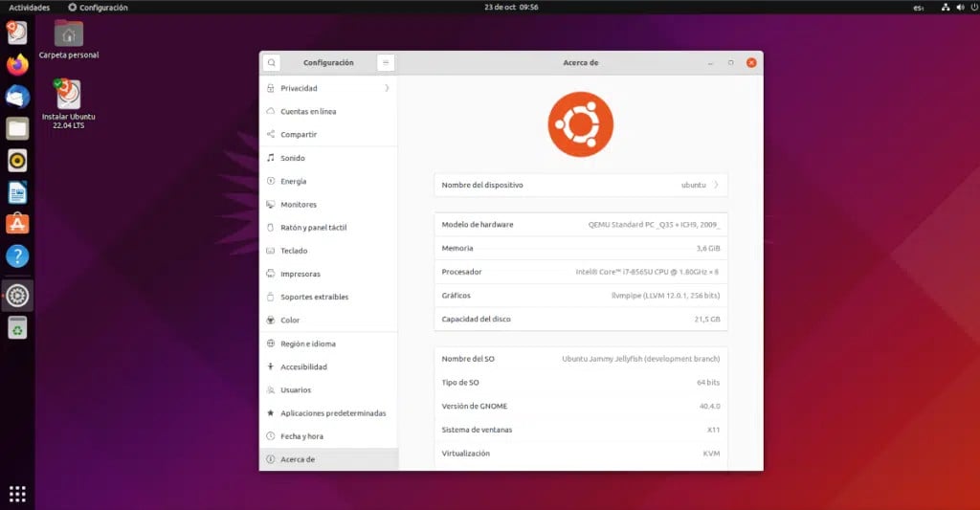The image size is (980, 510).
Task: Click the Settings gear icon in the dock
Action: pyautogui.click(x=17, y=296)
